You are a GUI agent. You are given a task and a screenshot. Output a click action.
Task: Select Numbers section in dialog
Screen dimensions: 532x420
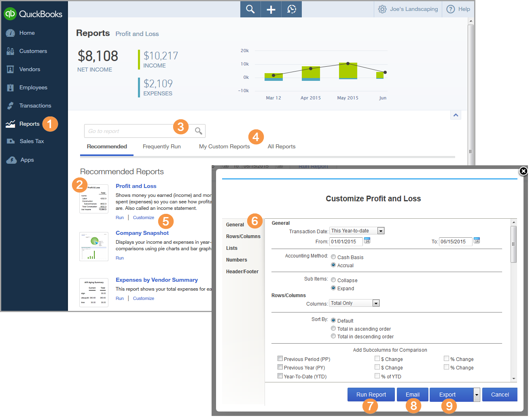tap(237, 260)
